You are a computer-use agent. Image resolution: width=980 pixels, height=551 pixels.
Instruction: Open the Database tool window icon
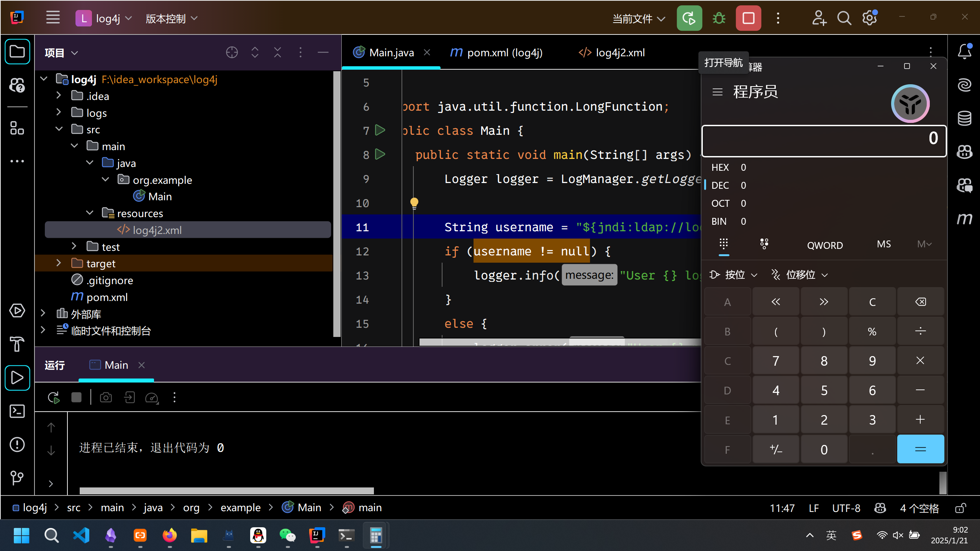coord(964,118)
